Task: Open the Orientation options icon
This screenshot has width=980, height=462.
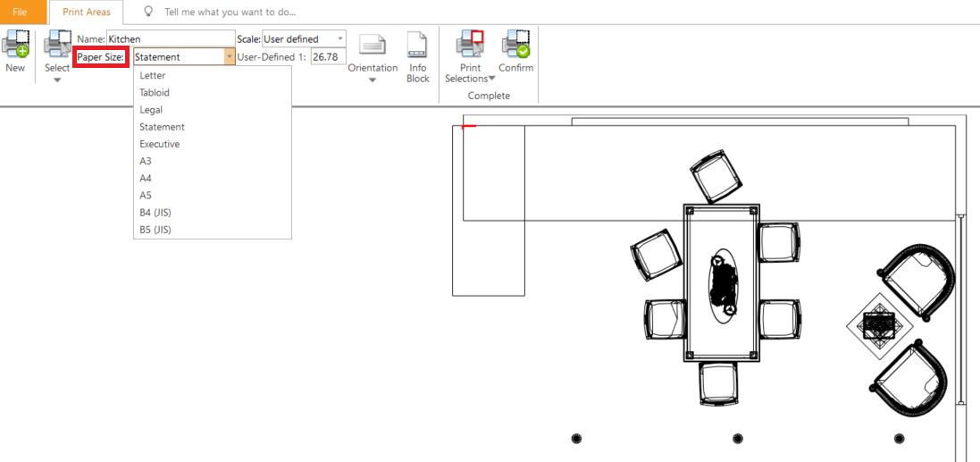Action: tap(373, 46)
